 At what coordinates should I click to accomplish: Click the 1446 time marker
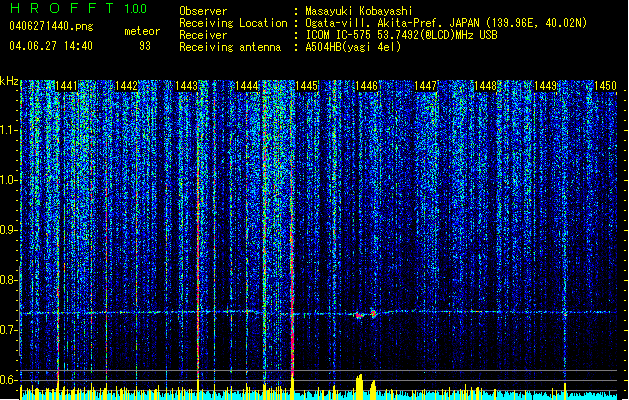367,86
